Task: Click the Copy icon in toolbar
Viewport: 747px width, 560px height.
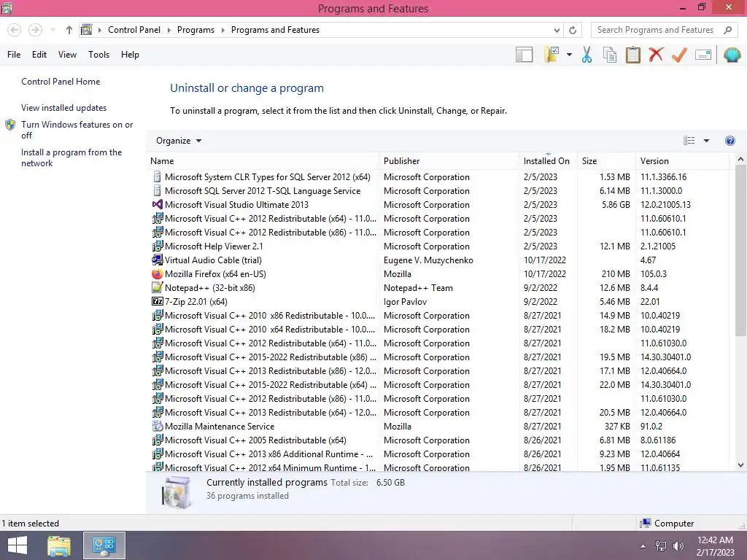Action: coord(610,55)
